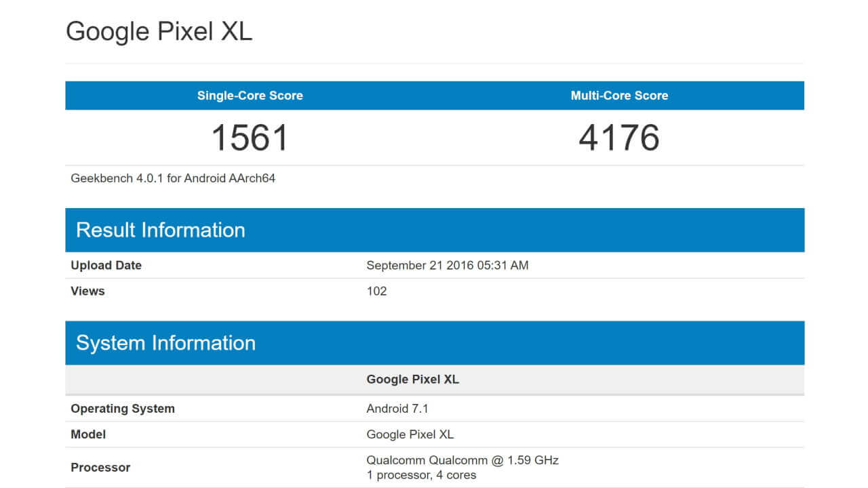
Task: Select the Upload Date row label
Action: point(106,265)
